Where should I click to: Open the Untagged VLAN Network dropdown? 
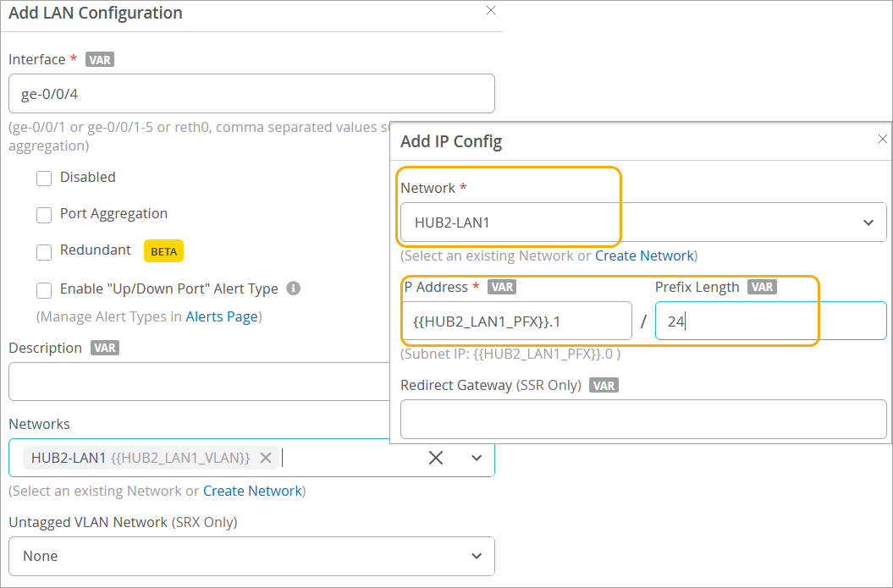pyautogui.click(x=251, y=556)
